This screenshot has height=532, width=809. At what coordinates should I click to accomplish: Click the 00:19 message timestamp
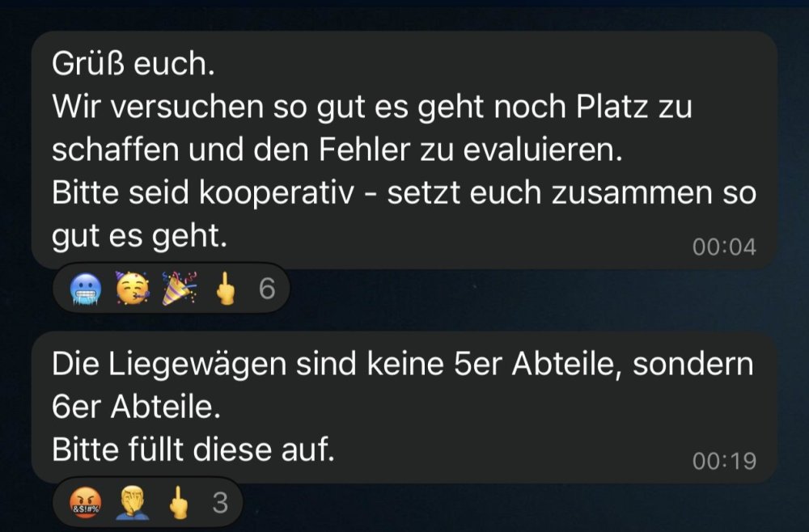click(724, 461)
